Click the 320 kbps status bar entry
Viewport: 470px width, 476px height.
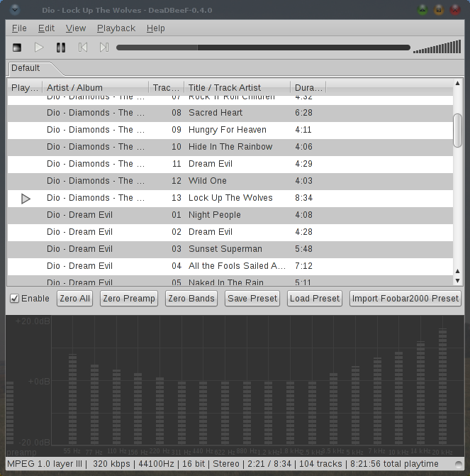point(111,464)
